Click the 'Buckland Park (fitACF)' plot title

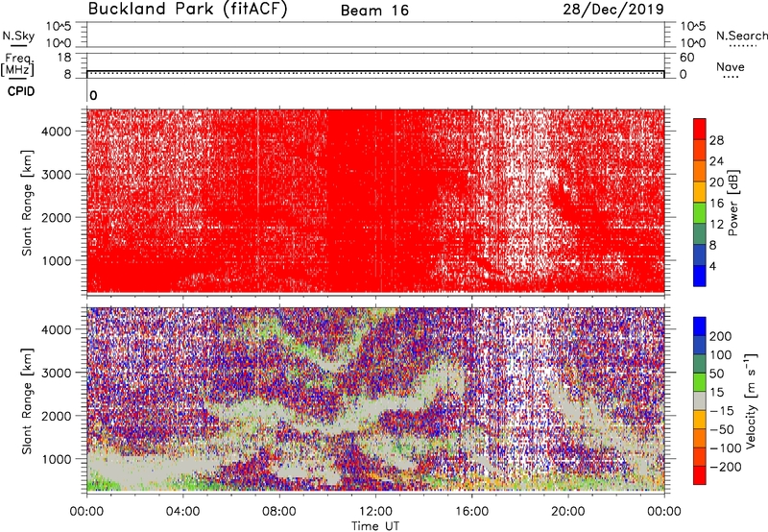(x=187, y=10)
